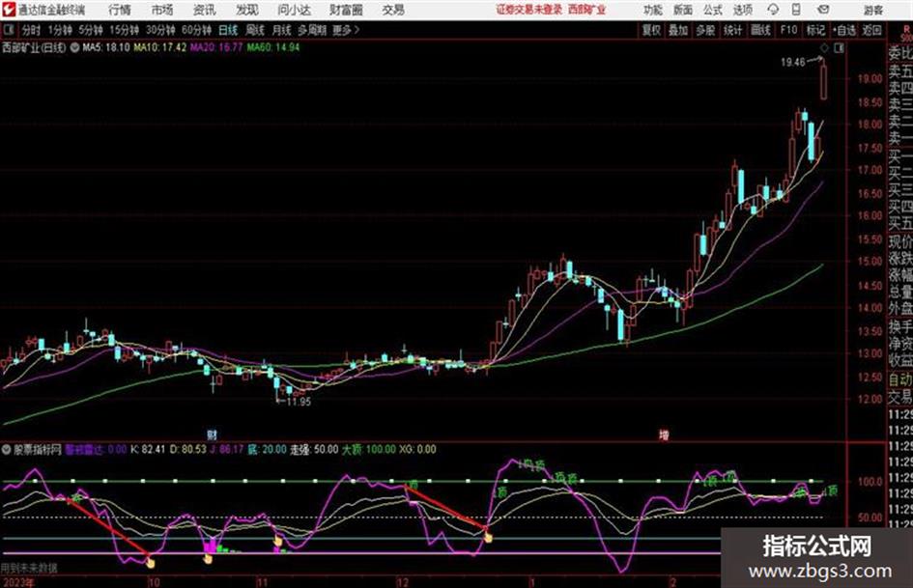Click the 游客 user label
913x588 pixels.
(x=873, y=10)
